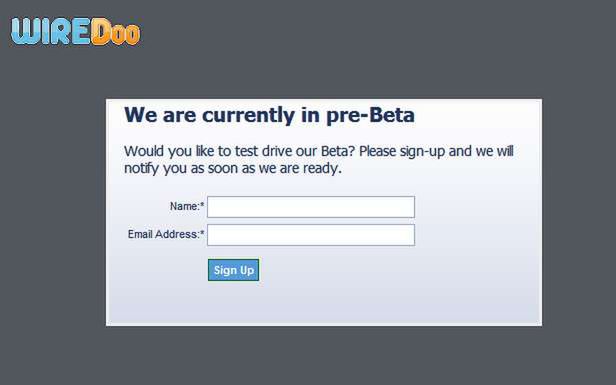Click the orange "Doo" part of logo
The image size is (616, 385).
point(116,32)
